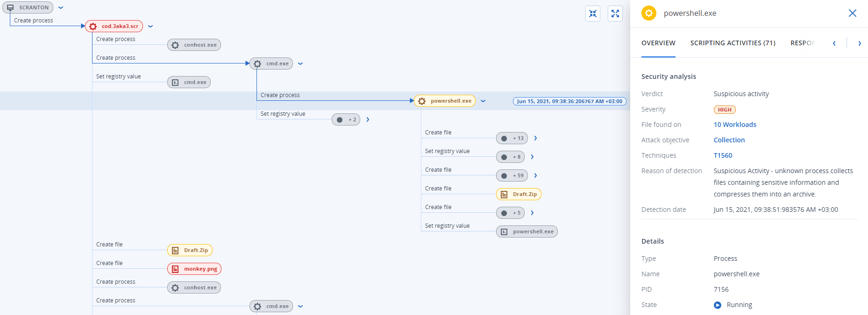868x315 pixels.
Task: Open the 10 Workloads link
Action: coord(735,125)
